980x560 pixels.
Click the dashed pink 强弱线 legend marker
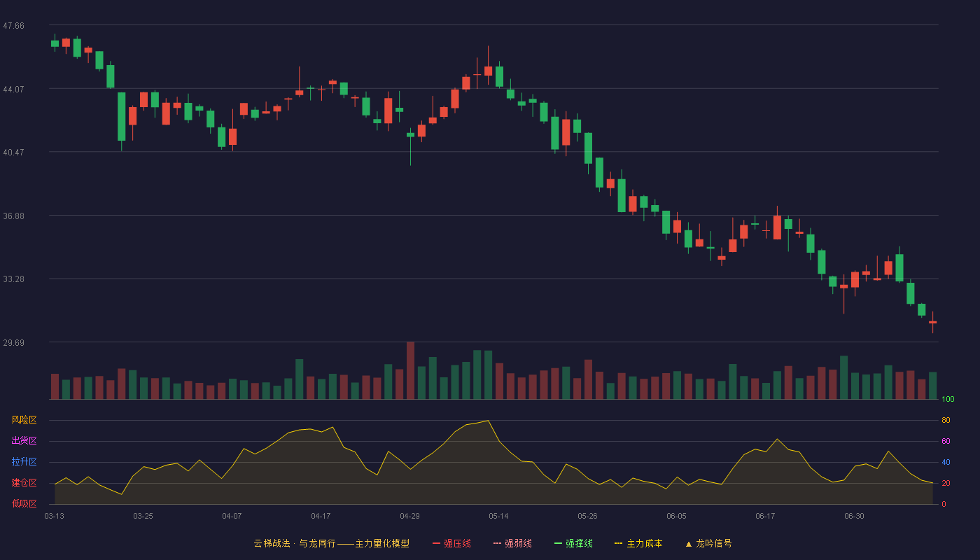[x=497, y=543]
